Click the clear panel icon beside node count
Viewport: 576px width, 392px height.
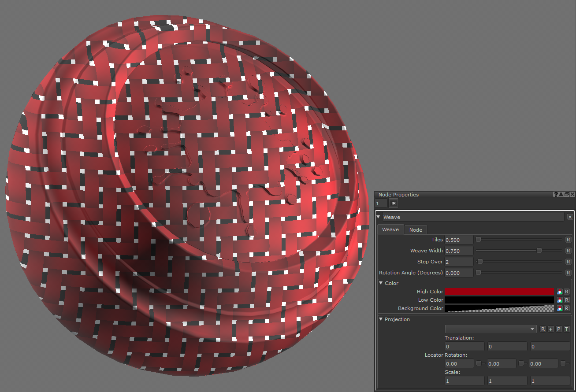coord(393,203)
